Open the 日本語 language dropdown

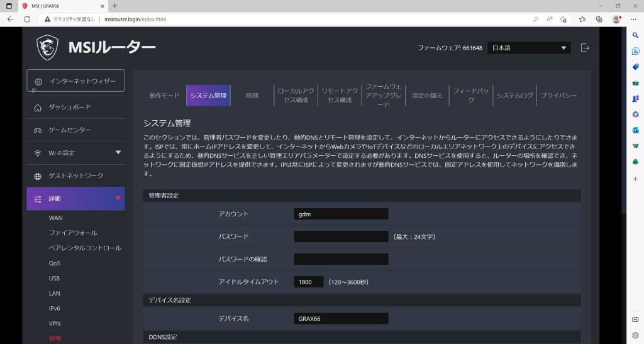(529, 48)
